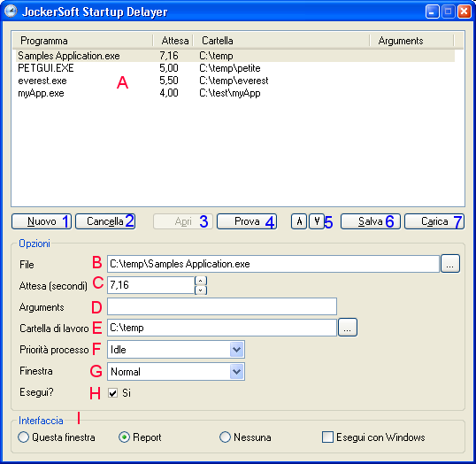
Task: Browse for Cartella di lavoro folder
Action: tap(348, 328)
